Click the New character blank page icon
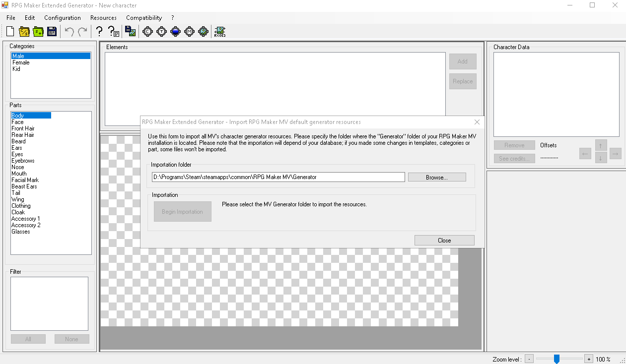Image resolution: width=626 pixels, height=364 pixels. click(10, 32)
